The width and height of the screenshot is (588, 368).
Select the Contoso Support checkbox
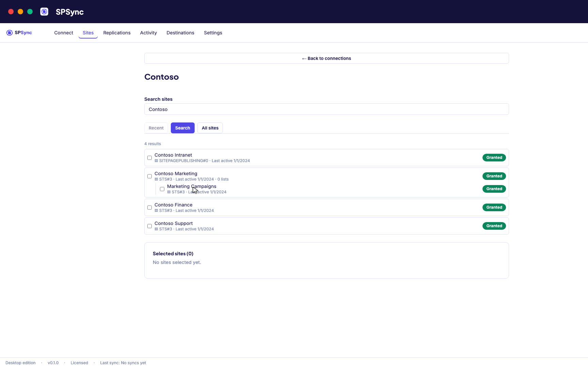pos(149,226)
